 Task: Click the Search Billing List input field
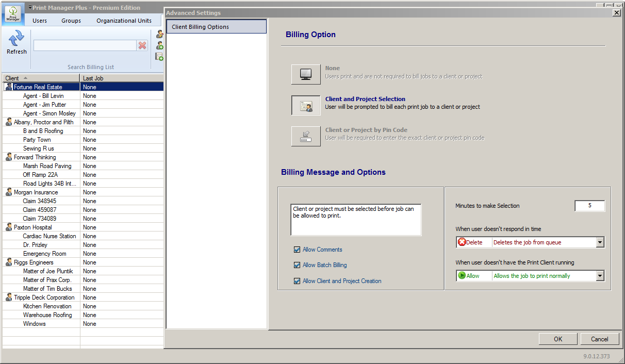click(85, 45)
